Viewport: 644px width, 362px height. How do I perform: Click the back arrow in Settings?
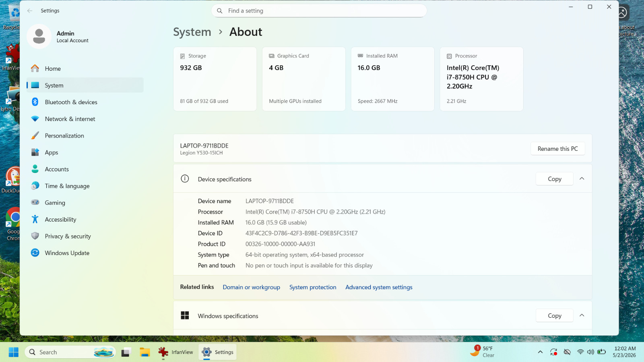tap(30, 11)
